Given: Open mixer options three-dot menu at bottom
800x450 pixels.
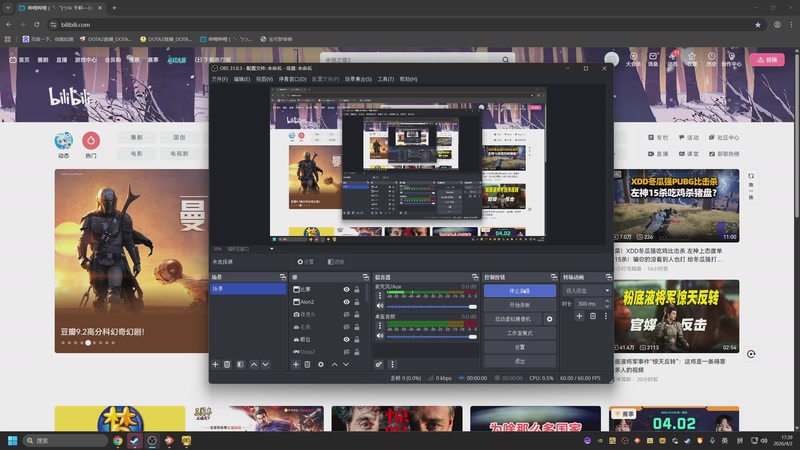Looking at the screenshot, I should (x=392, y=364).
